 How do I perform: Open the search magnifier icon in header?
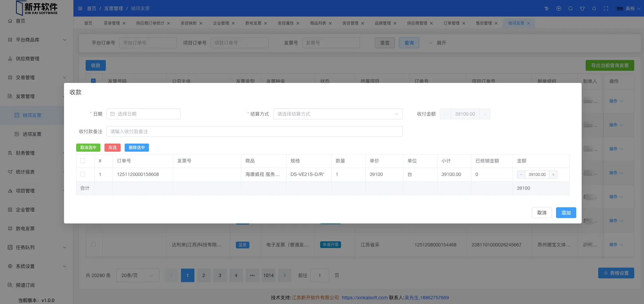(571, 8)
